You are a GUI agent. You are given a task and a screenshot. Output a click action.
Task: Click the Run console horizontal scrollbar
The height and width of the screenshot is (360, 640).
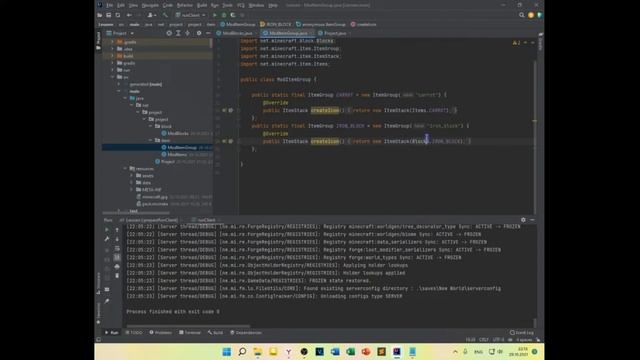188,326
